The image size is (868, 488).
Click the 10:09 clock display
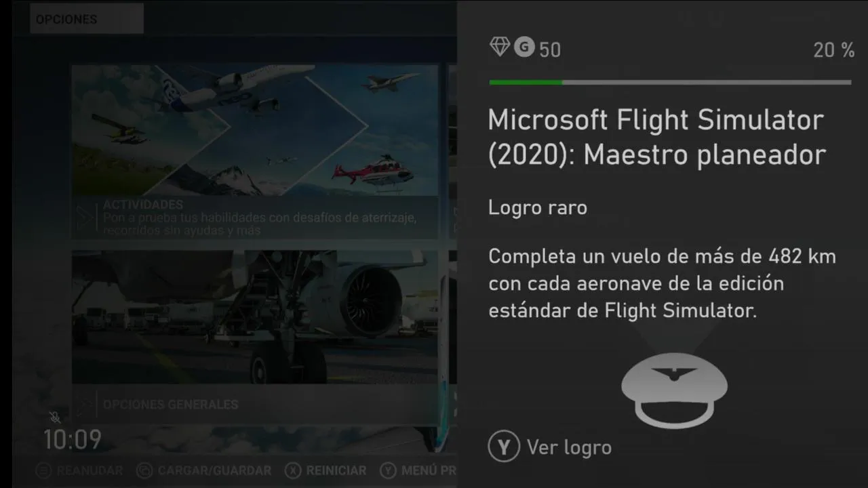pos(73,440)
